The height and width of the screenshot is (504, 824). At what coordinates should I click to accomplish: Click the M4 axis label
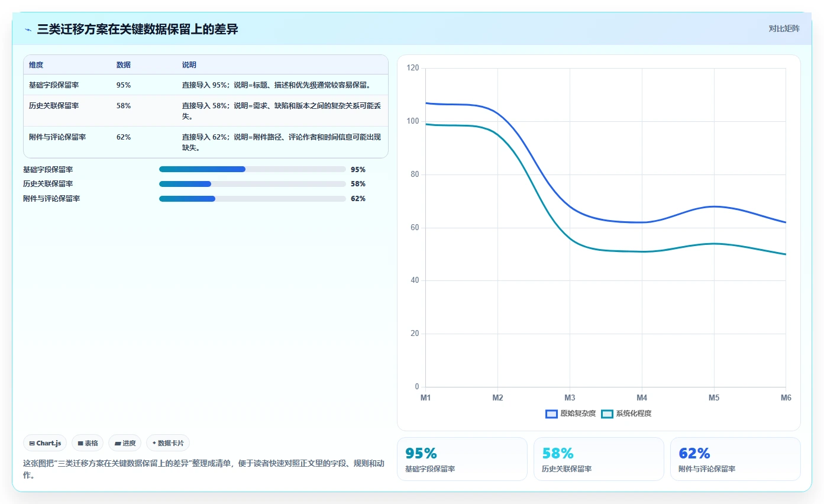tap(642, 398)
